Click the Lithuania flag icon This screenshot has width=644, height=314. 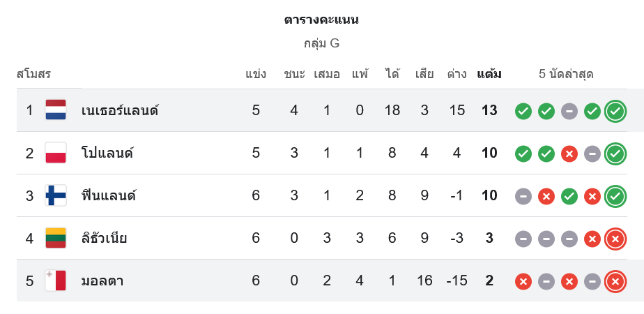click(x=56, y=238)
